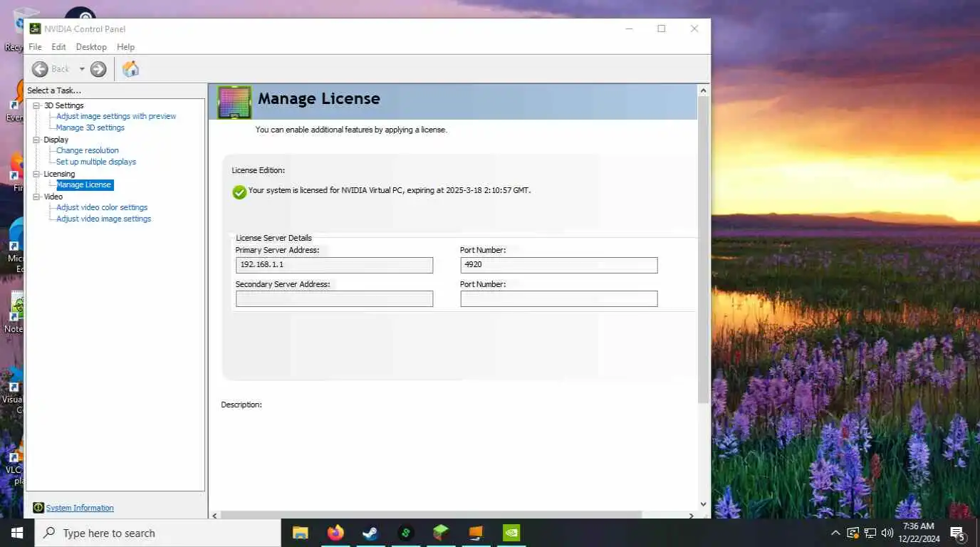Click the Primary Server Address field
Viewport: 980px width, 547px height.
point(334,265)
